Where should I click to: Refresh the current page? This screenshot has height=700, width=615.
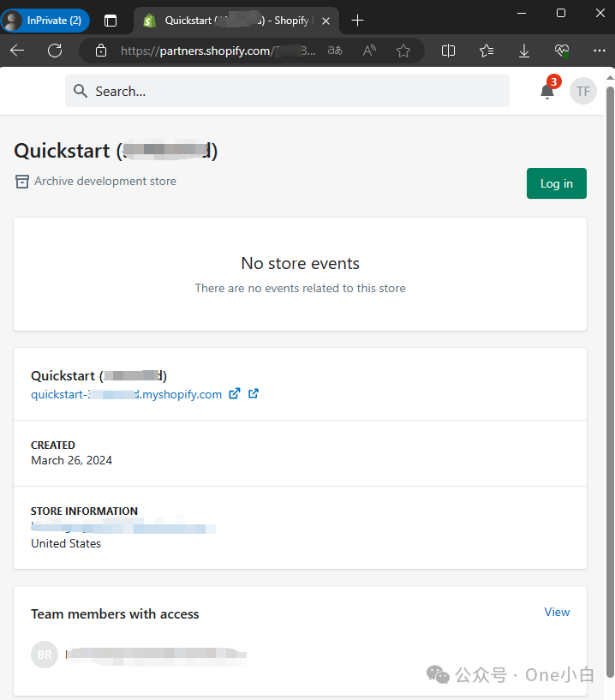(55, 51)
